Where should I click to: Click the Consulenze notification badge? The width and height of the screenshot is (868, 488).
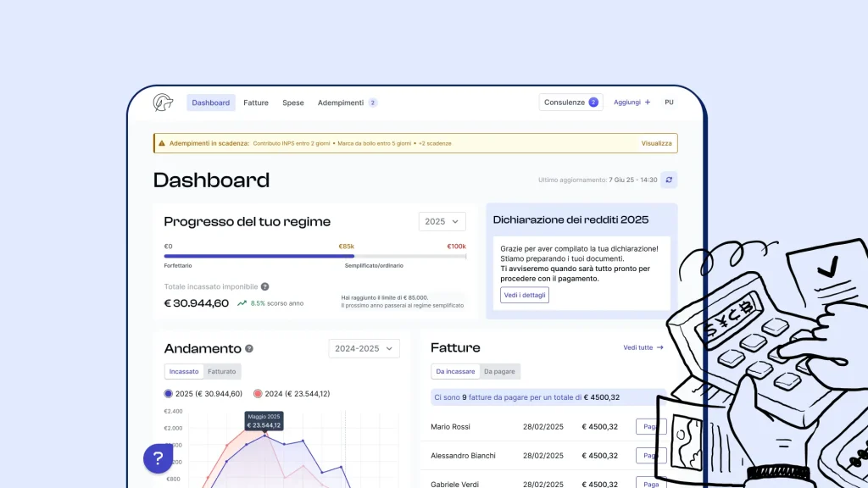(x=593, y=103)
